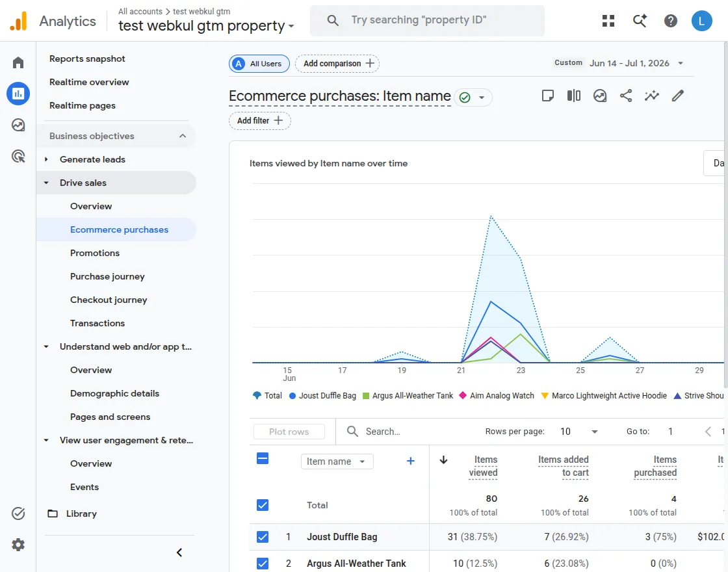Go to previous table page arrow
Screen dimensions: 728x572
pos(708,432)
